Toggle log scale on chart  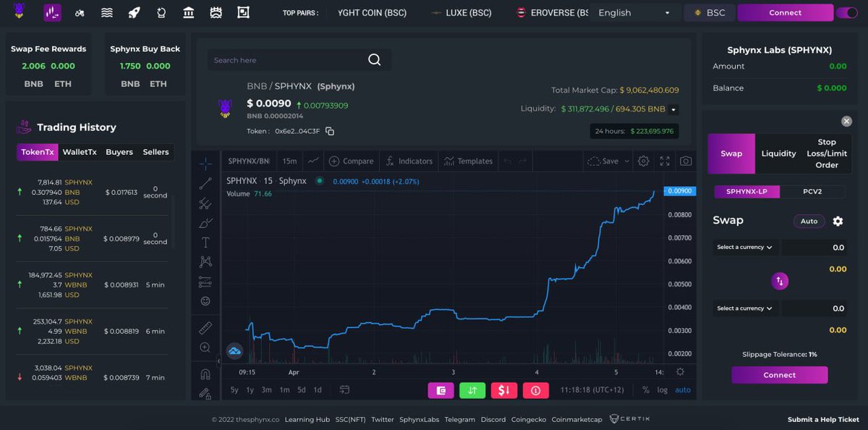pyautogui.click(x=663, y=390)
